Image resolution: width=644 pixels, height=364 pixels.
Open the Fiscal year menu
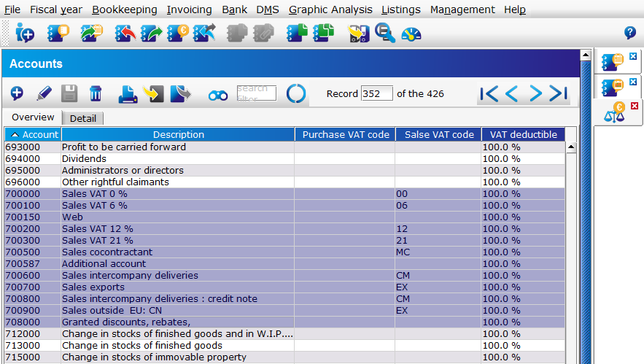[56, 9]
